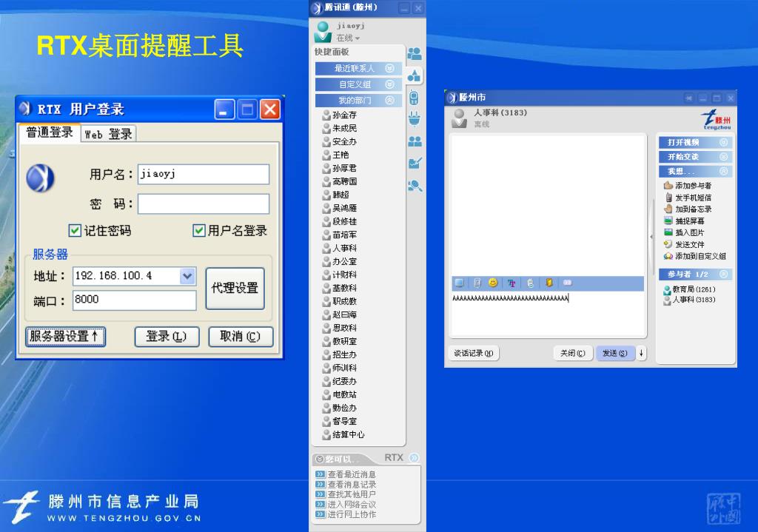Collapse the 我的部门 my department section
This screenshot has width=758, height=532.
pos(358,101)
